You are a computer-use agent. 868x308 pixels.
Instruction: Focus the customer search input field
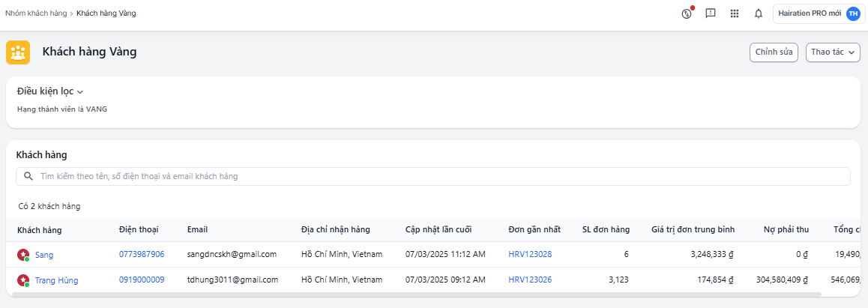click(x=442, y=176)
